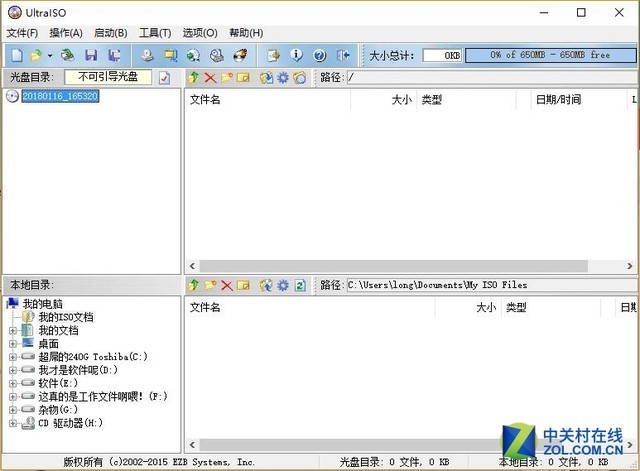The height and width of the screenshot is (471, 640).
Task: Click red X delete in local pane toolbar
Action: click(227, 285)
